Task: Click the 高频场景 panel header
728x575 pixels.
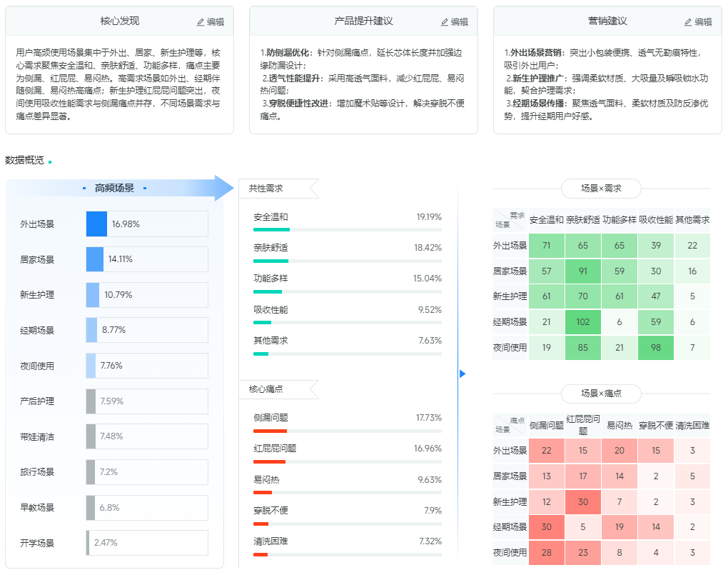Action: pyautogui.click(x=114, y=188)
